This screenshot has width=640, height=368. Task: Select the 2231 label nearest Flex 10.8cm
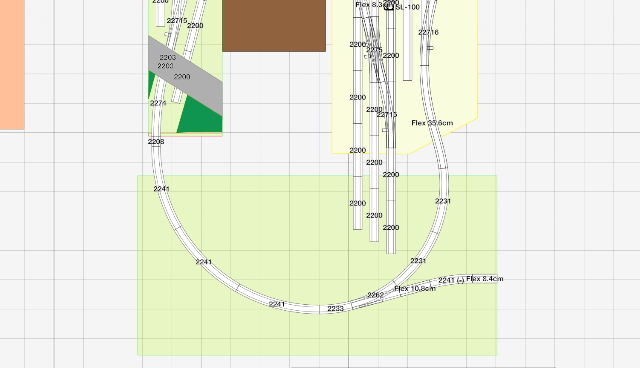(x=418, y=261)
